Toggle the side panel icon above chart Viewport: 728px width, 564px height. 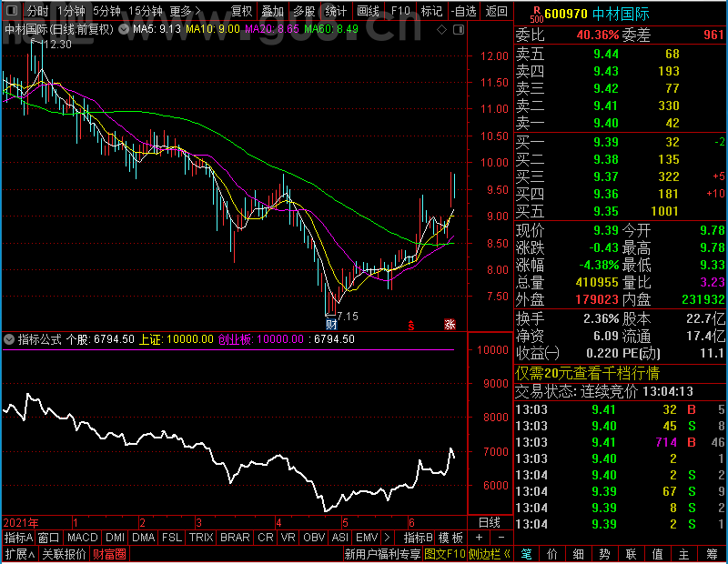(459, 30)
